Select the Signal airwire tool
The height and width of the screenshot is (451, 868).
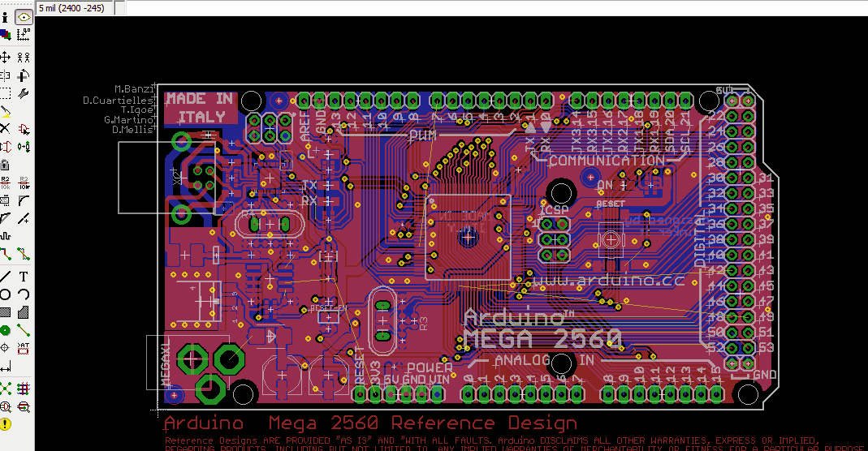pos(24,330)
